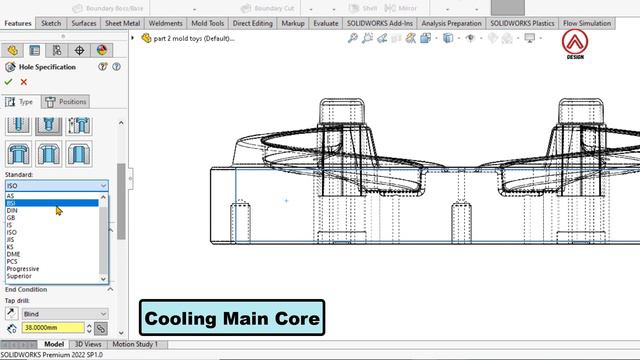Open Motion Study 1 tab
Image resolution: width=640 pixels, height=360 pixels.
tap(135, 344)
